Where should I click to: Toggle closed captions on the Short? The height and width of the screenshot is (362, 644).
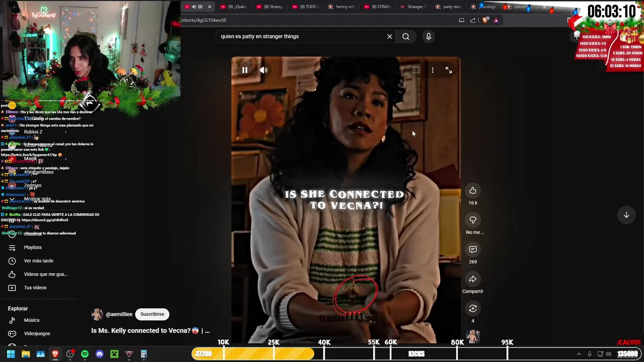click(x=416, y=70)
